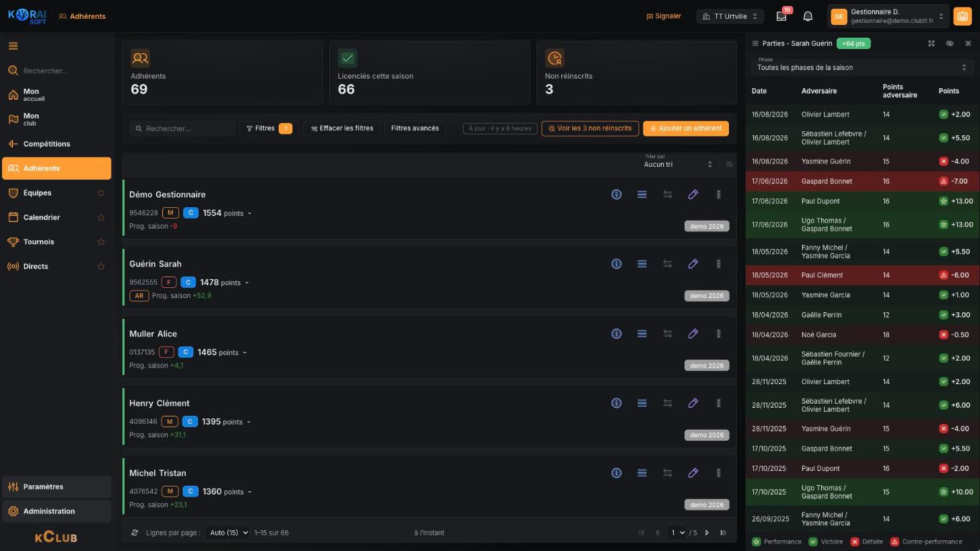Click Signaler link in top bar
Image resolution: width=980 pixels, height=551 pixels.
pyautogui.click(x=664, y=16)
